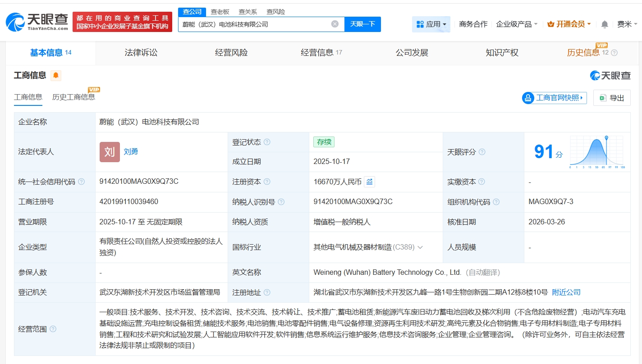Switch to the 知识产权 tab
642x364 pixels.
502,53
